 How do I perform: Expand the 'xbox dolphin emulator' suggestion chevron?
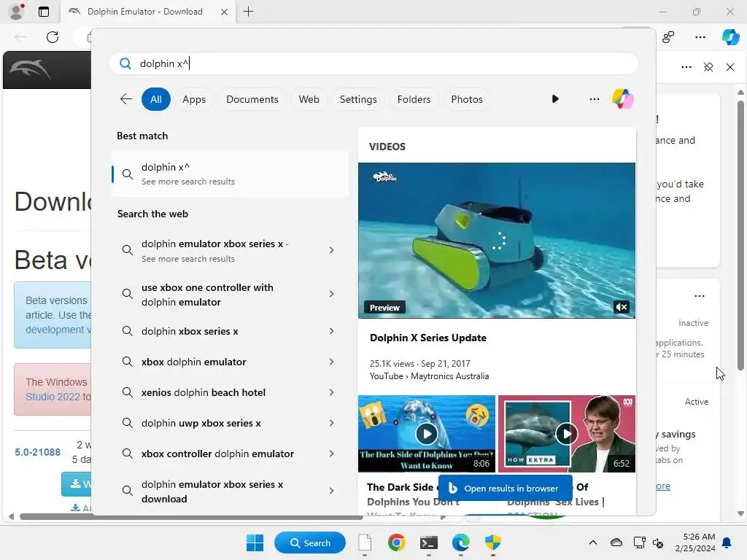tap(332, 362)
